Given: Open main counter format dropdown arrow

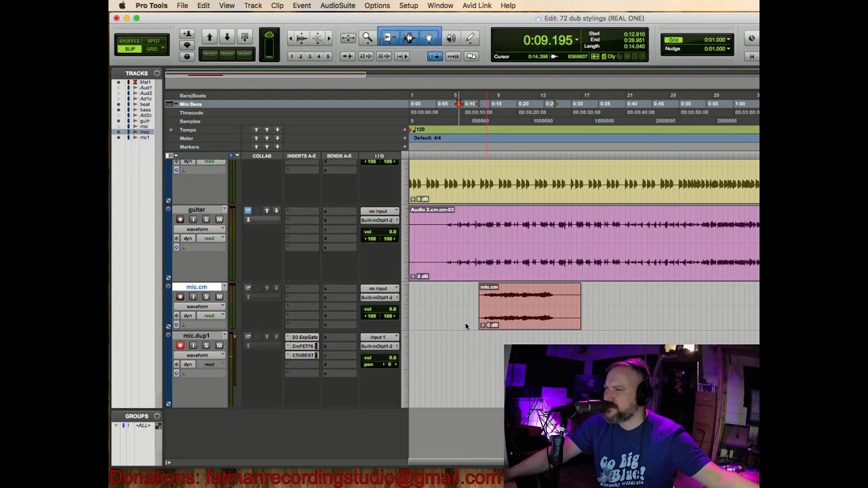Looking at the screenshot, I should click(576, 41).
